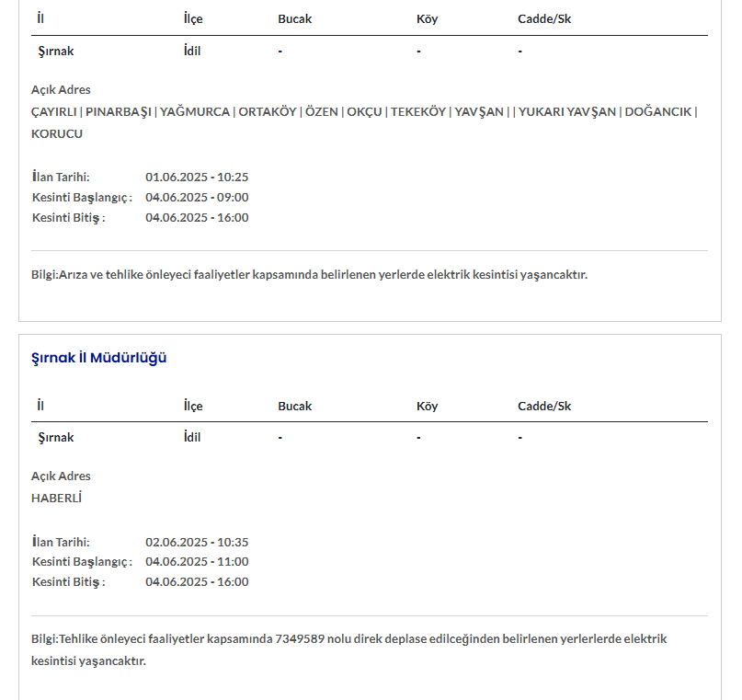
Task: Click the announcement date 02.06.2025 - 10:35
Action: 197,542
